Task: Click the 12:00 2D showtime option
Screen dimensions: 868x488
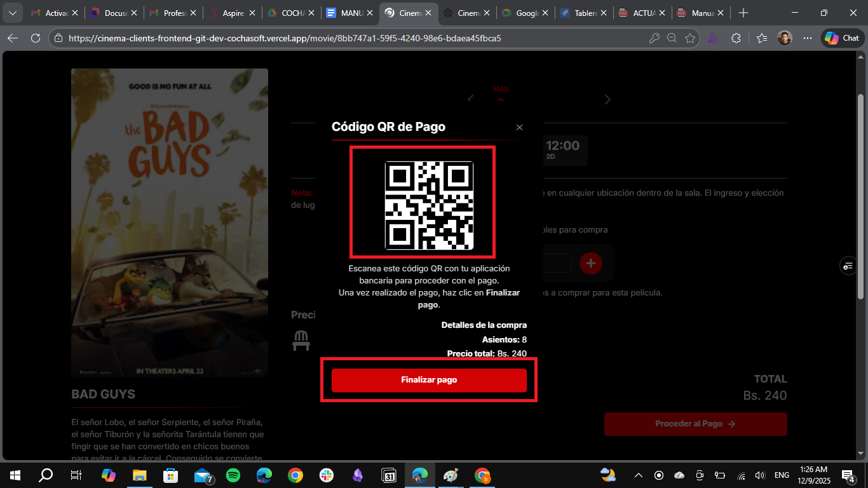Action: (x=563, y=150)
